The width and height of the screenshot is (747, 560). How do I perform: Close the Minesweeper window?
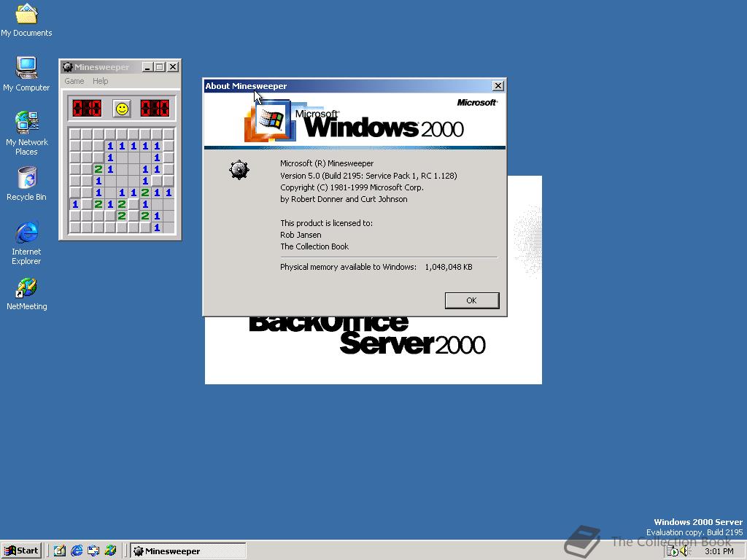[173, 67]
